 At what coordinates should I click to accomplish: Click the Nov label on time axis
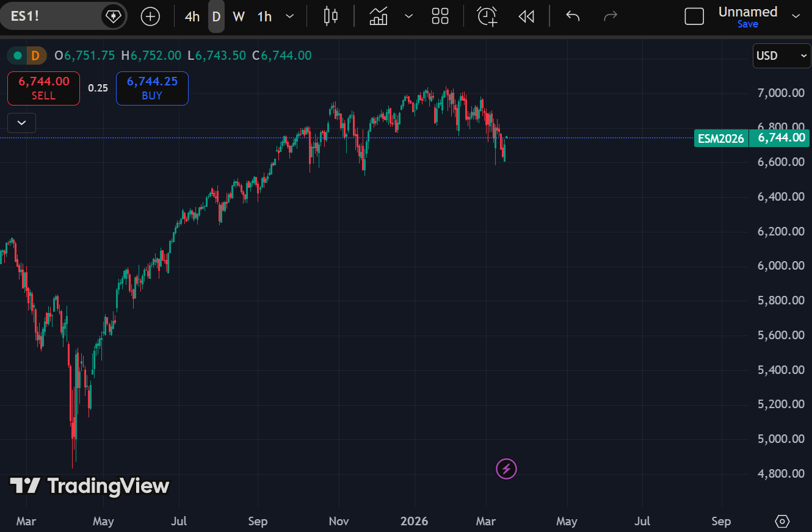(x=338, y=522)
